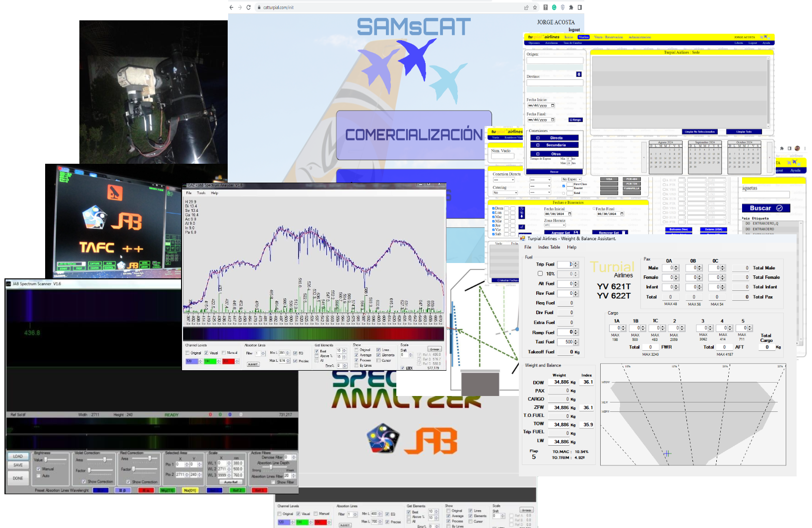Uncheck the Sab day checkbox
Viewport: 812px width, 528px height.
coord(493,234)
